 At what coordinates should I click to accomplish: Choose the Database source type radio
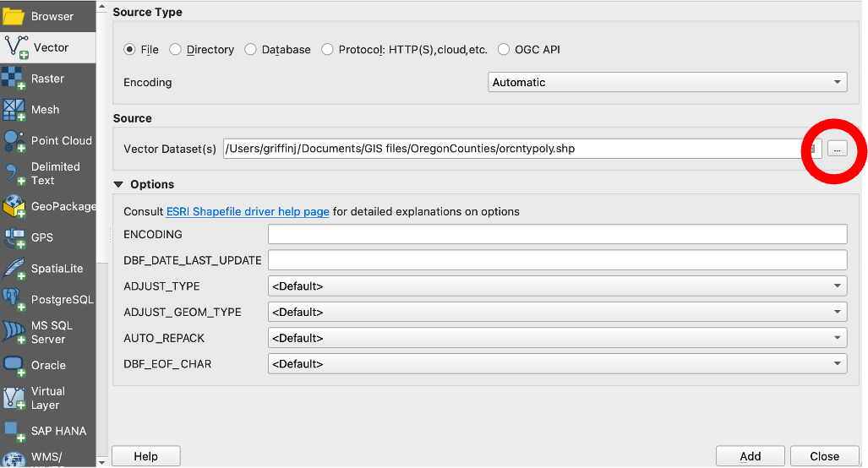251,50
